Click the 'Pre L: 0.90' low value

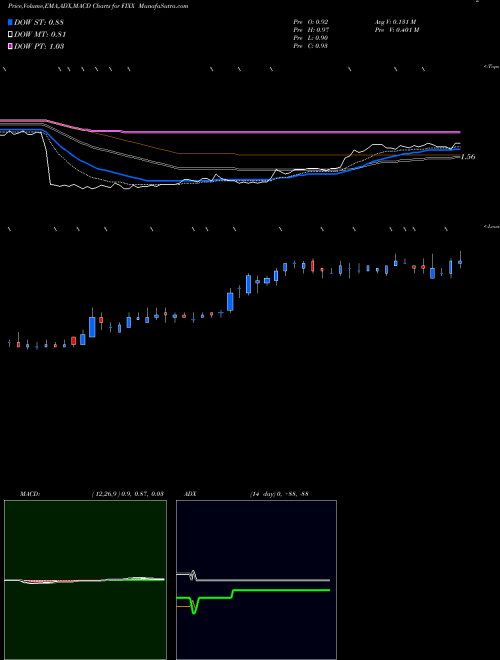tap(311, 38)
